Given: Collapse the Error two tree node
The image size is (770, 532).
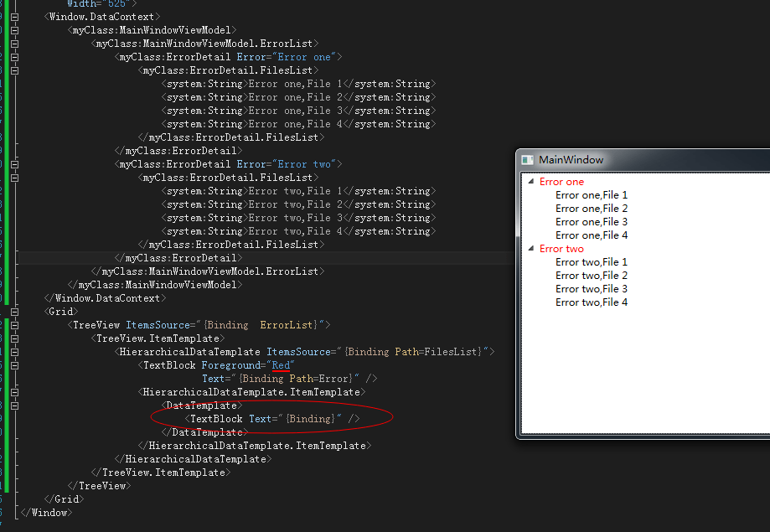Looking at the screenshot, I should click(531, 248).
